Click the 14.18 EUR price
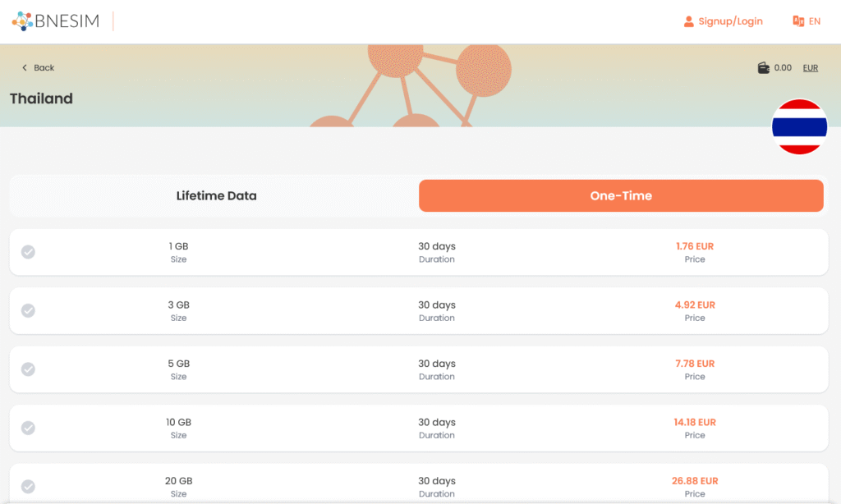 coord(695,423)
